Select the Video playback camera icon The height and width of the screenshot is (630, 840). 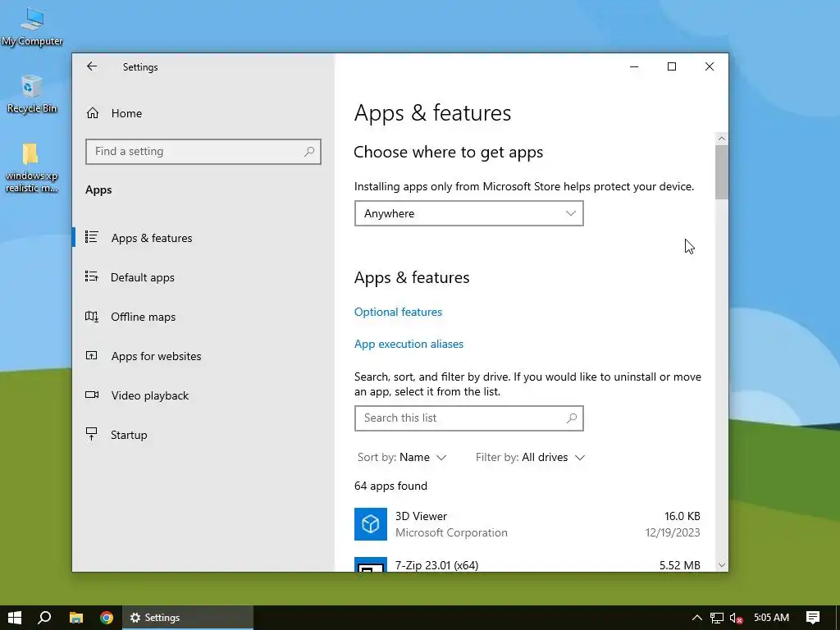point(92,395)
